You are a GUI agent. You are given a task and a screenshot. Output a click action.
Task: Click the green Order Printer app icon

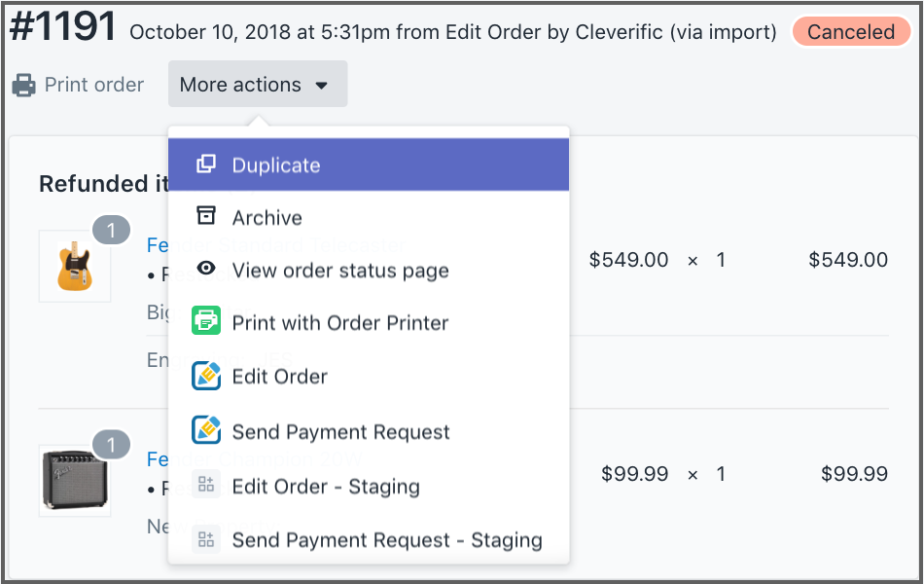206,321
